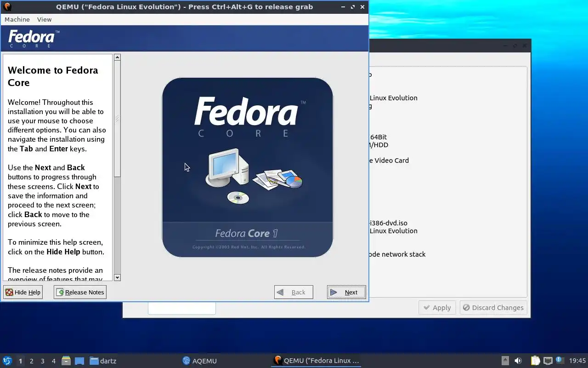Click the '64Bit' text in AQEMU window
Image resolution: width=588 pixels, height=368 pixels.
coord(379,137)
